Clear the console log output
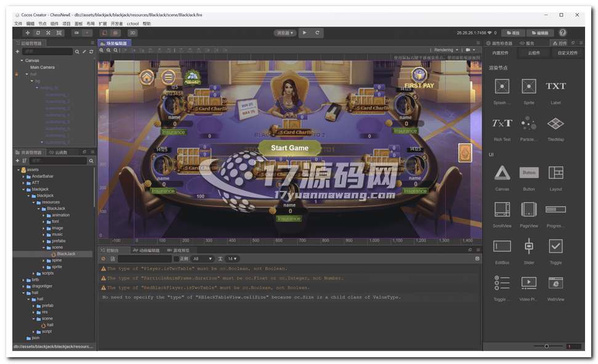 coord(103,259)
